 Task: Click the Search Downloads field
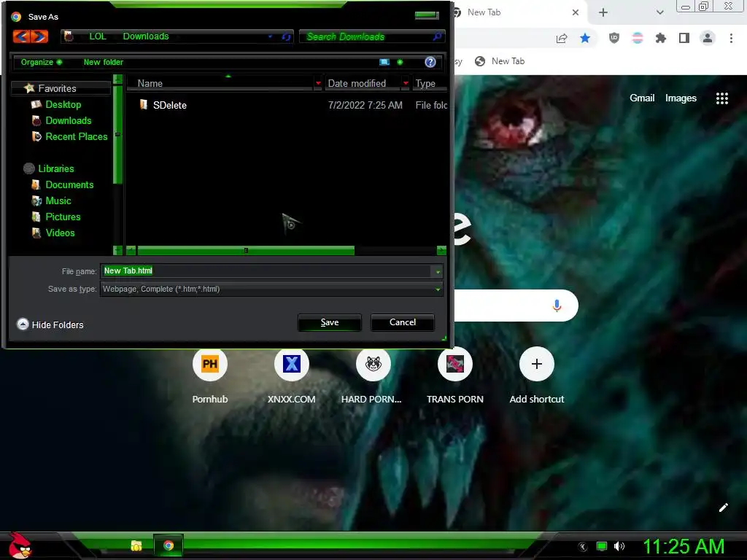tap(367, 36)
